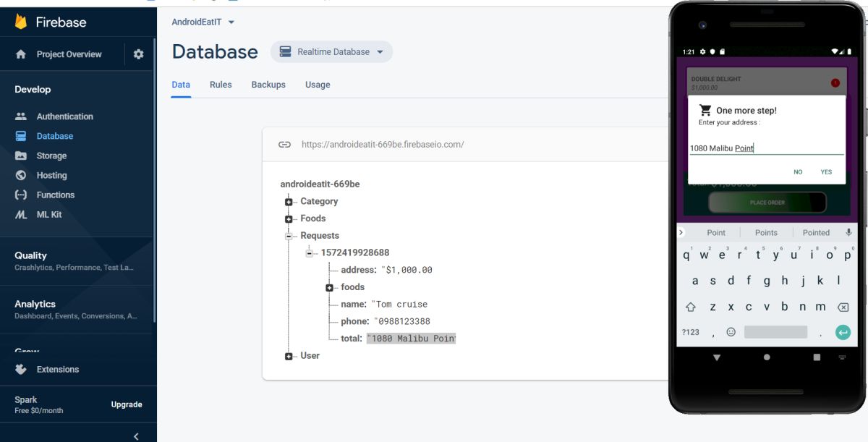Open the Analytics section
This screenshot has height=442, width=868.
click(x=78, y=310)
